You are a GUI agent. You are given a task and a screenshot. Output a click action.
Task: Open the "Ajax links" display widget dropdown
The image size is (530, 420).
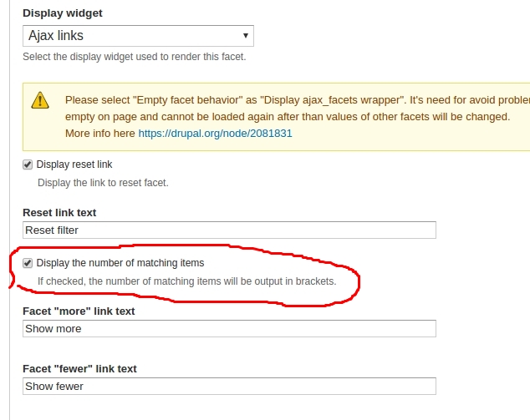[137, 36]
